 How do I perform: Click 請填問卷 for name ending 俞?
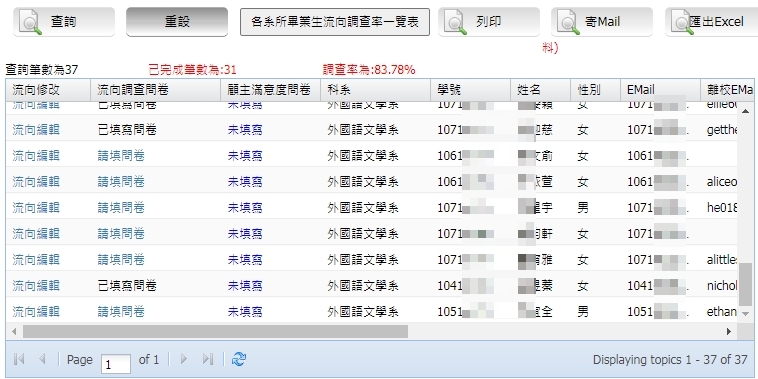point(121,156)
